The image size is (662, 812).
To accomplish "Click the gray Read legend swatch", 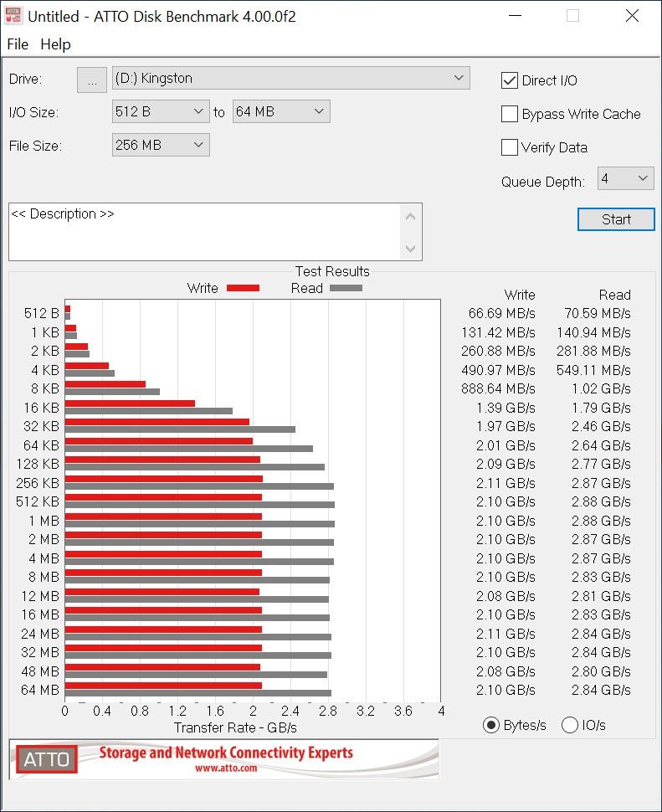I will (346, 289).
